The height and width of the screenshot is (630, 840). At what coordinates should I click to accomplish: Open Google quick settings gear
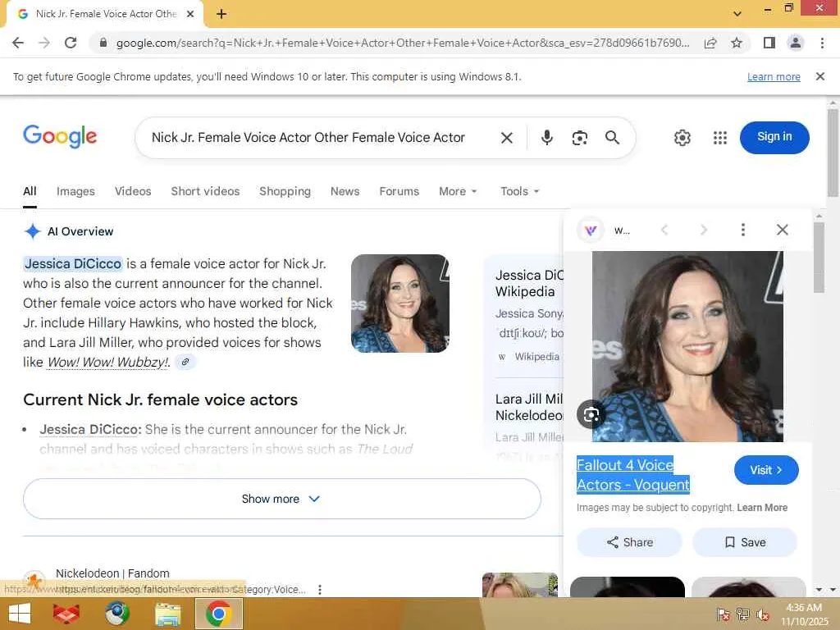(682, 138)
